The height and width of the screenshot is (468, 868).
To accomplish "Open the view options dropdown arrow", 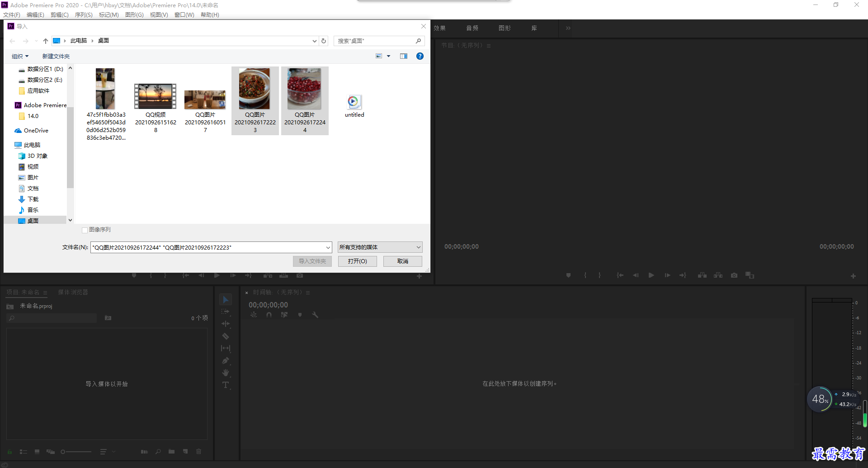I will tap(388, 56).
